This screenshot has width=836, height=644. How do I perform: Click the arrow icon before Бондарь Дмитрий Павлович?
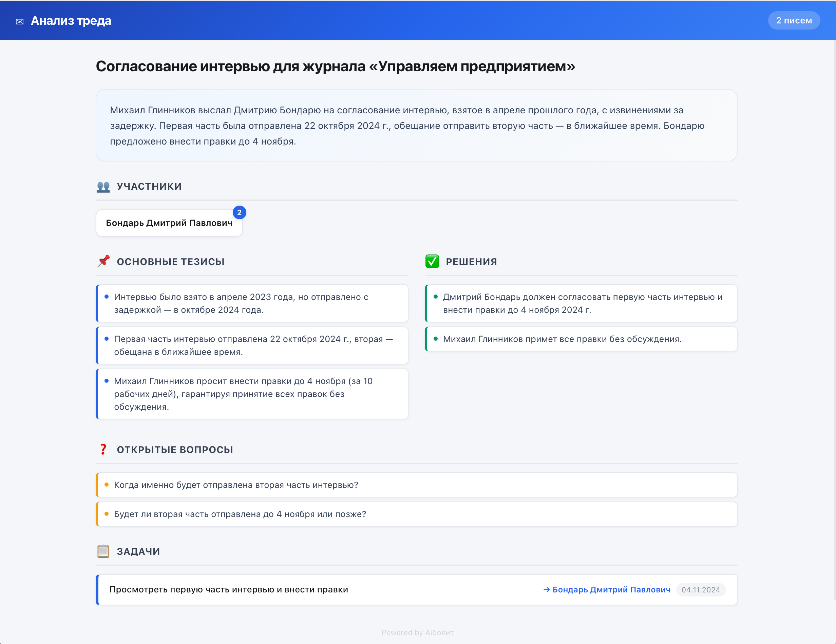(546, 590)
